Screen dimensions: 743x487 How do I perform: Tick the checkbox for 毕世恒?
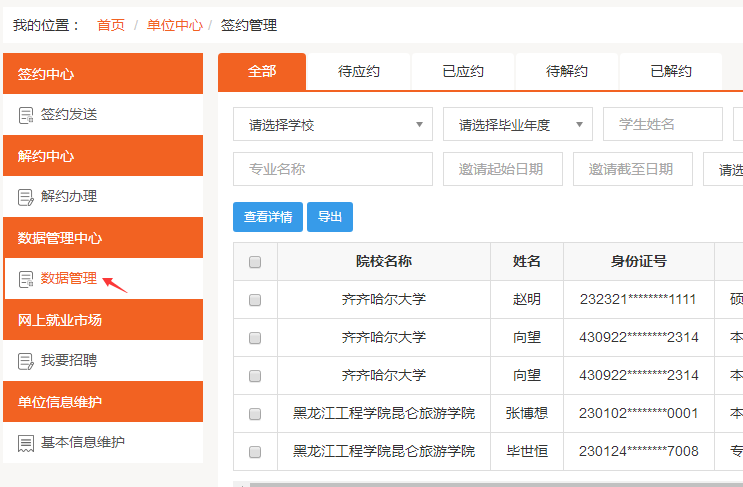click(255, 452)
